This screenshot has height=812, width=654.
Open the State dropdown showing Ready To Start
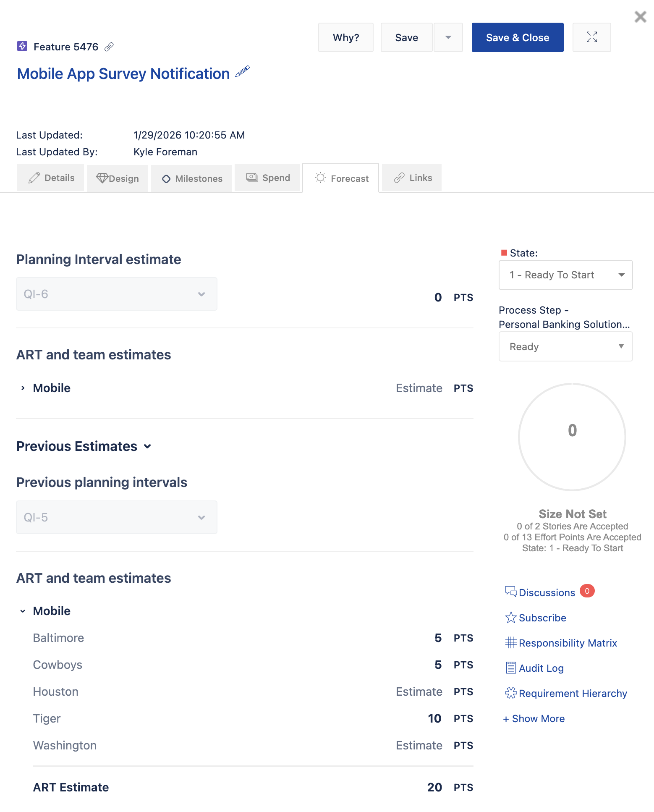[565, 275]
